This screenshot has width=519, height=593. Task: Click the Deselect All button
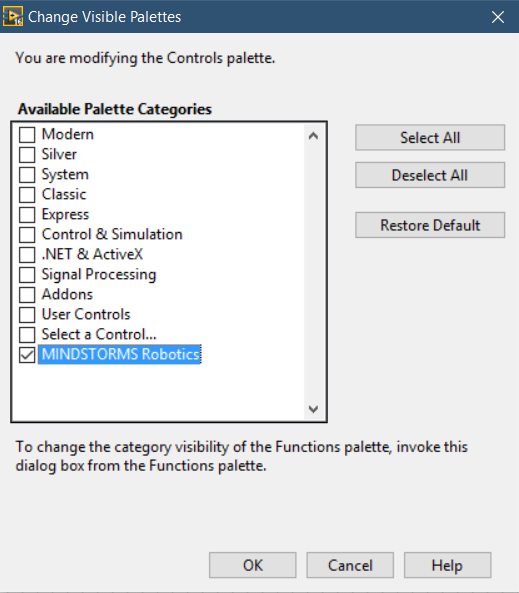(x=430, y=175)
